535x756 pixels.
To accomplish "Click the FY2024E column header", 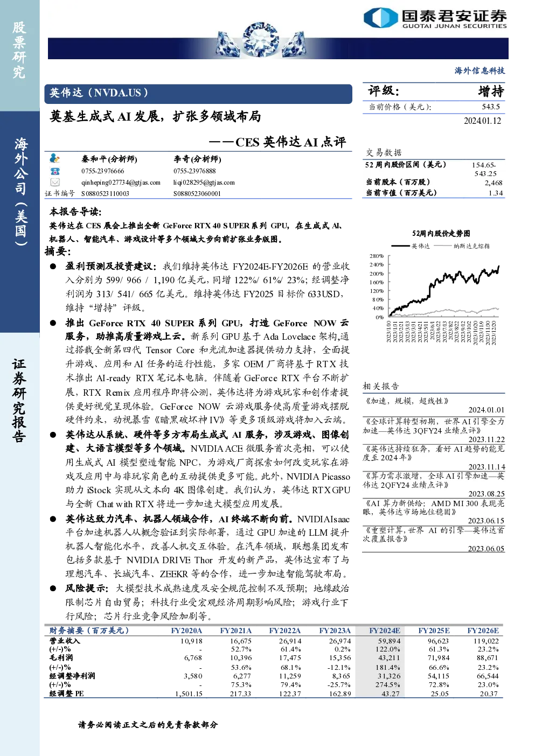I will [x=385, y=631].
